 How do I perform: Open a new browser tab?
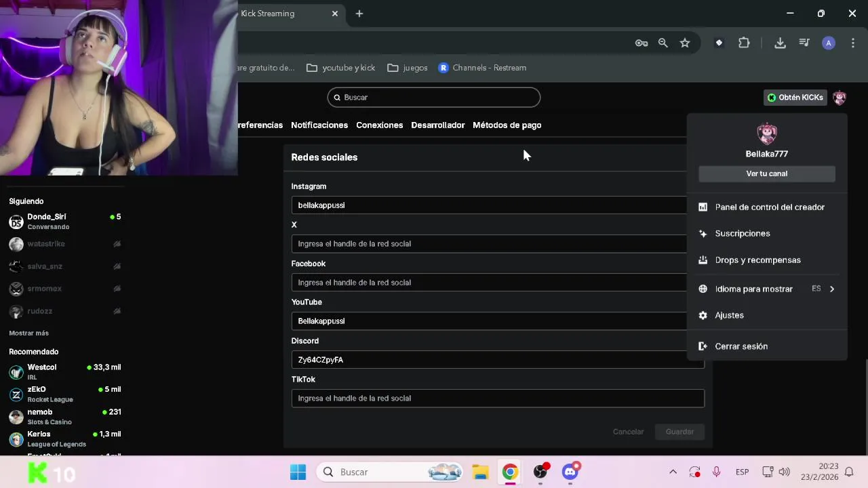(359, 14)
